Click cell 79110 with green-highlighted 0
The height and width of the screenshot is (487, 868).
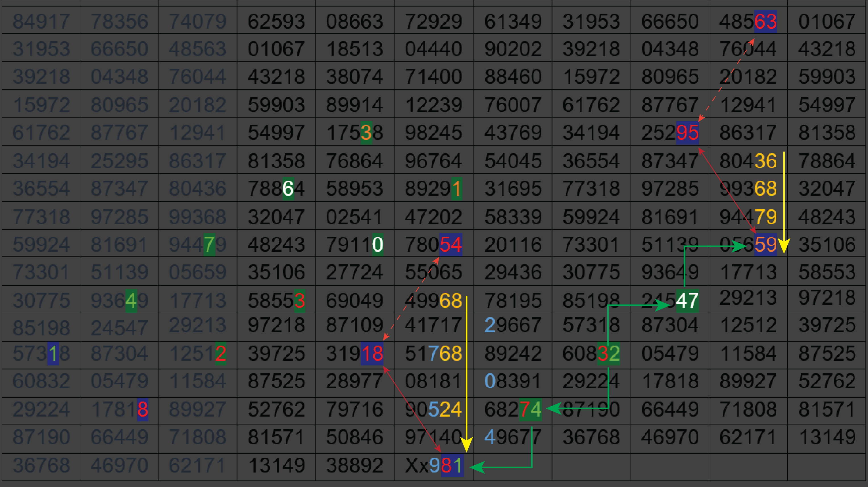coord(354,244)
